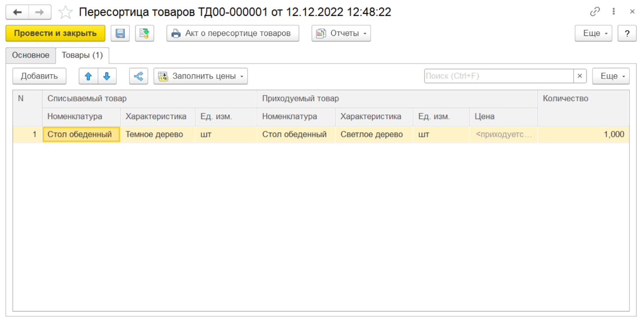Open the top Еще menu

(593, 33)
